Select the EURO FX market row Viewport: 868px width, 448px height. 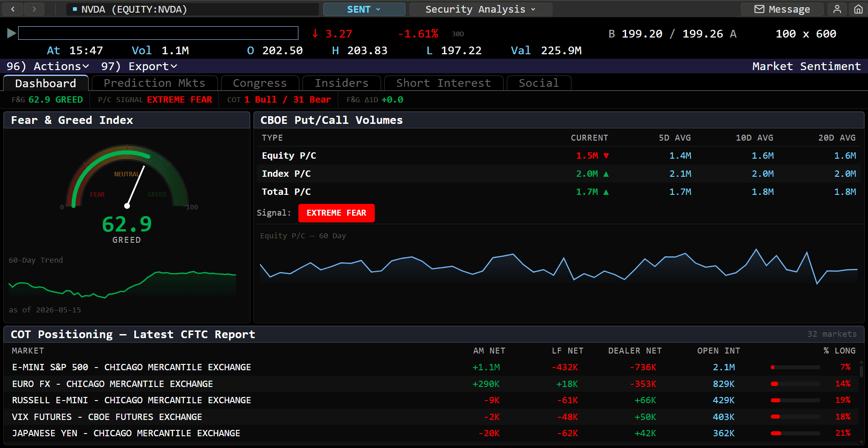click(432, 384)
